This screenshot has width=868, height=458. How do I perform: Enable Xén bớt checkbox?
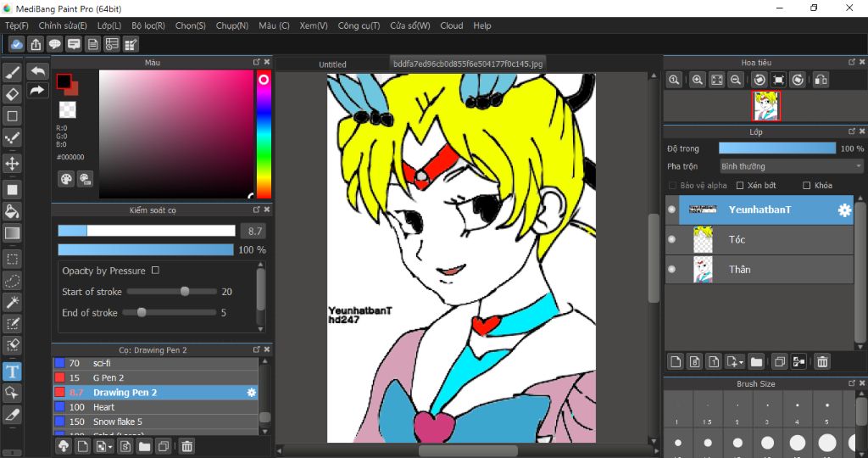(740, 185)
